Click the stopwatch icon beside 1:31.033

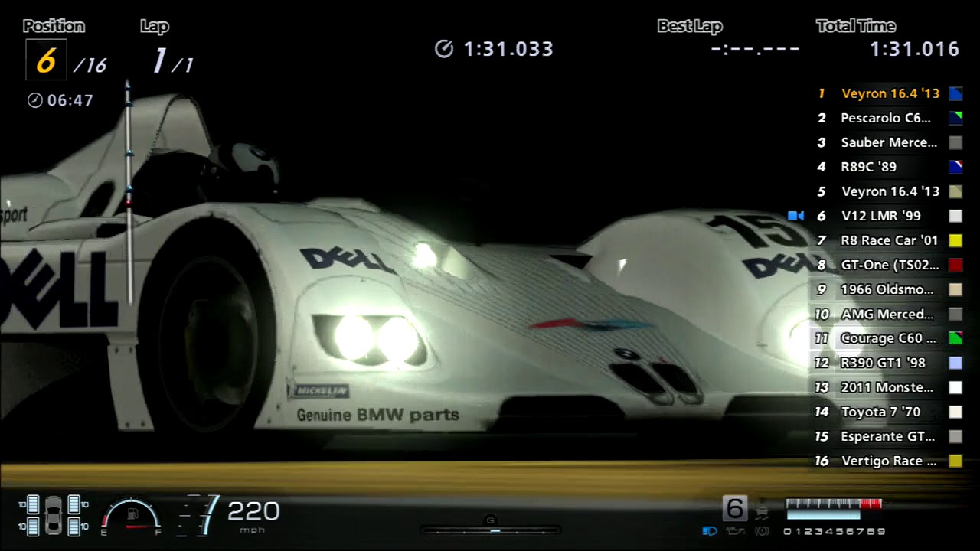[x=444, y=49]
